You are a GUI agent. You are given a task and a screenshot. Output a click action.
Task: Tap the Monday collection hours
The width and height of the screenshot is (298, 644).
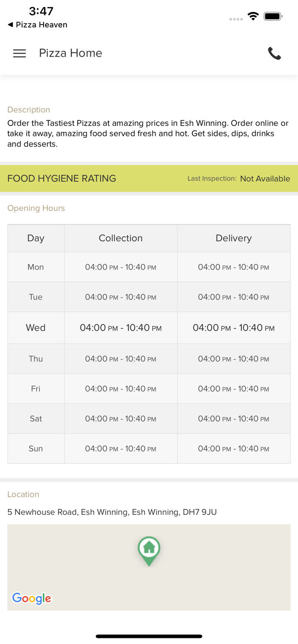tap(120, 267)
